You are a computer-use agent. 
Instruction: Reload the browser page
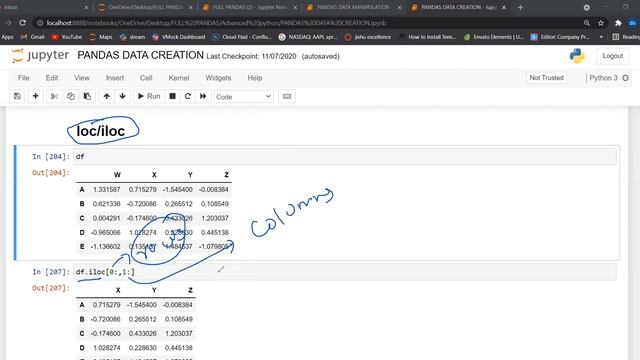point(23,23)
